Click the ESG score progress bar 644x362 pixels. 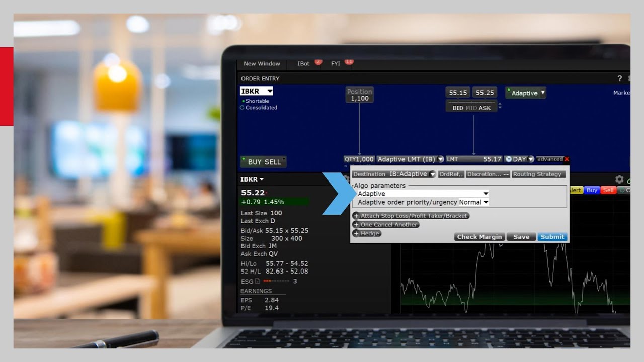(x=276, y=281)
